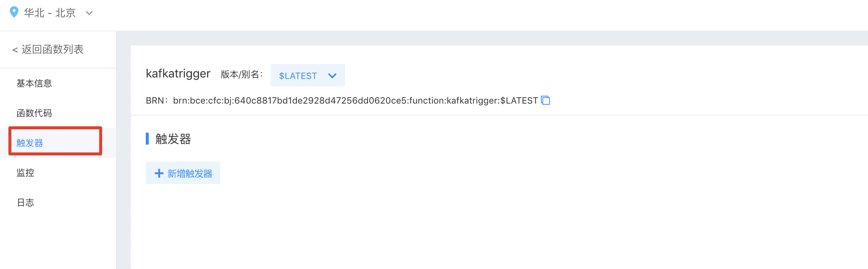Click the 版本/别名 label
Image resolution: width=868 pixels, height=269 pixels.
tap(242, 75)
